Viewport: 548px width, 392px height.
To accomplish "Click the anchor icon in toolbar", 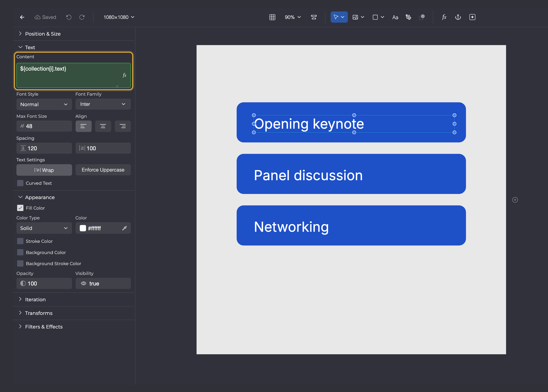I will click(458, 17).
